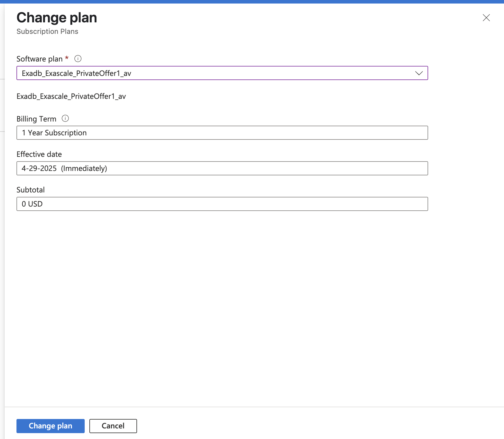
Task: Select the Effective date field
Action: 222,169
